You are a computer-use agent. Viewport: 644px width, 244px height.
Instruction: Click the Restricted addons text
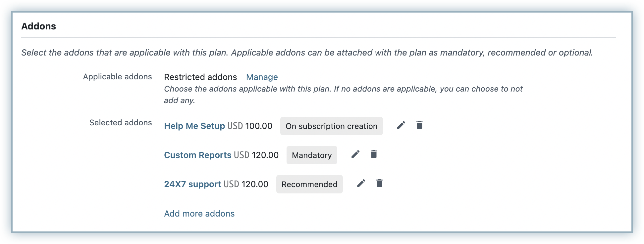coord(200,77)
